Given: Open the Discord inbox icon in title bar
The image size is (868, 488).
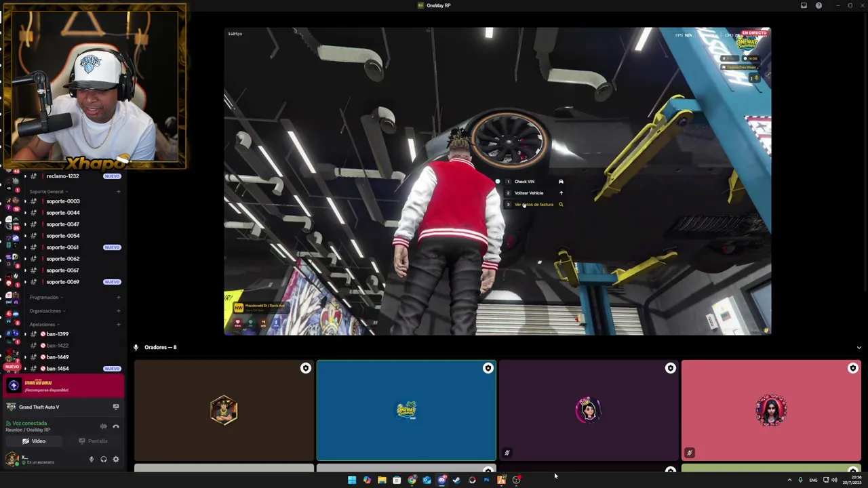Looking at the screenshot, I should [x=804, y=5].
